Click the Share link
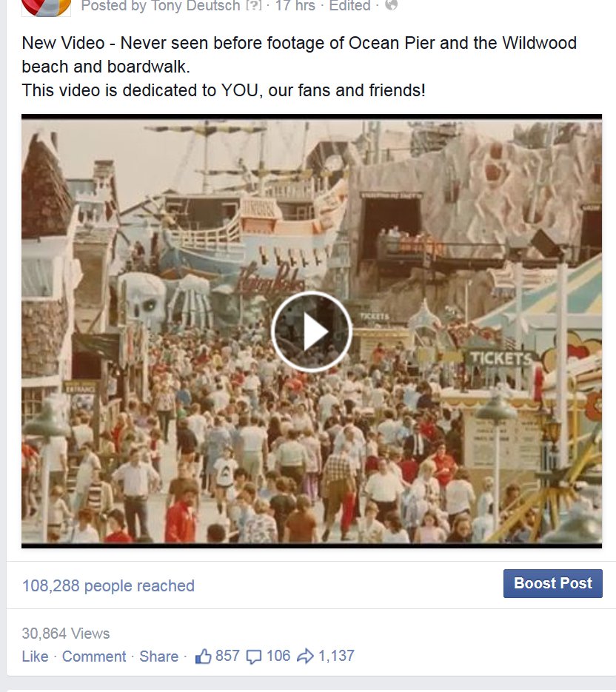616x692 pixels. tap(159, 656)
